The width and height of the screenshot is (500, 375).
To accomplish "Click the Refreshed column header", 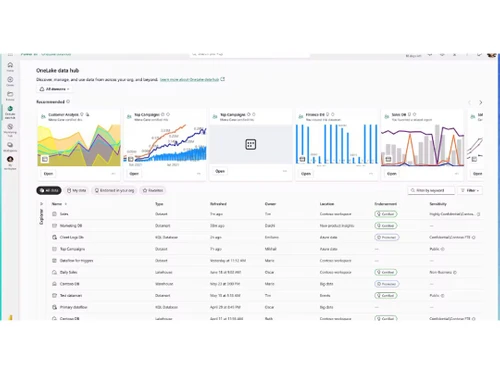I will [218, 204].
